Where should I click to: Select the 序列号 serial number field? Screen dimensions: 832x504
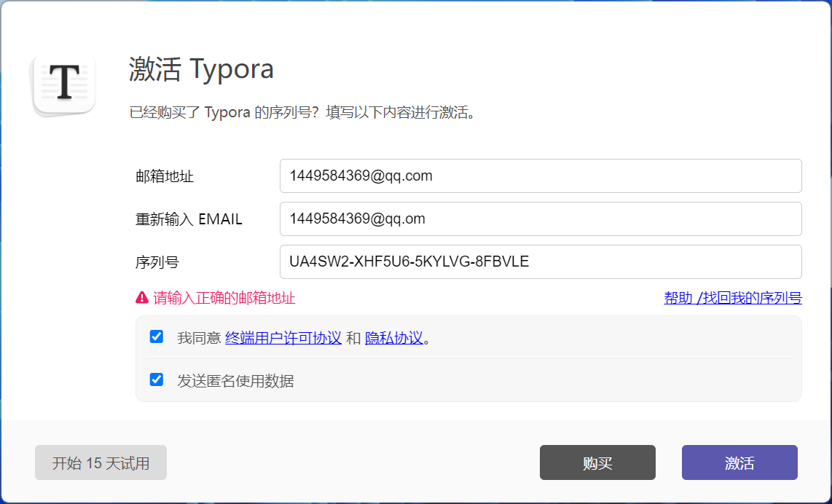tap(540, 262)
